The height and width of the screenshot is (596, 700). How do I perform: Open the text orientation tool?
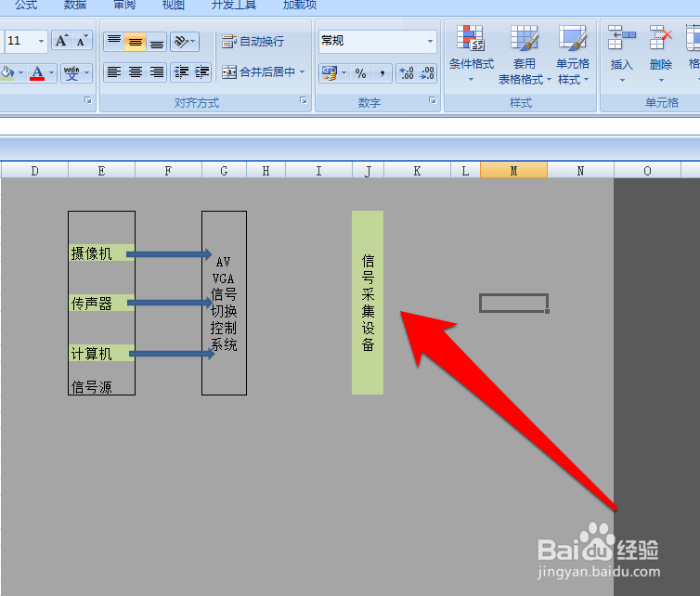point(185,42)
